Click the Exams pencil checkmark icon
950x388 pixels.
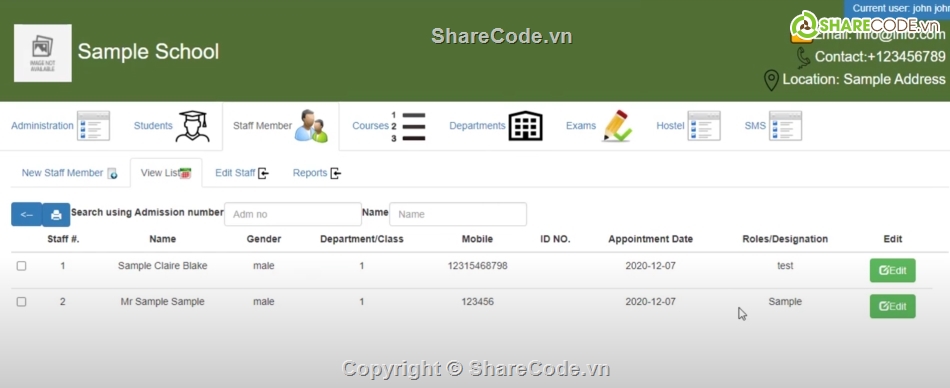617,125
